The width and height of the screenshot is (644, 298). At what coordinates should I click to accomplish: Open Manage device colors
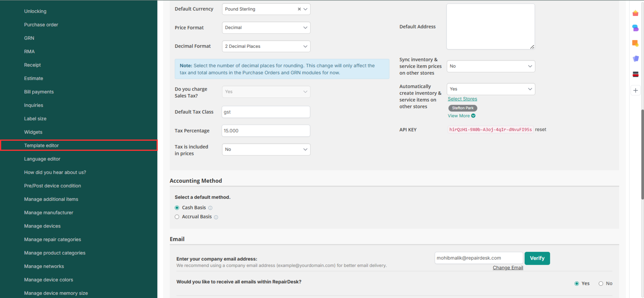click(x=48, y=280)
